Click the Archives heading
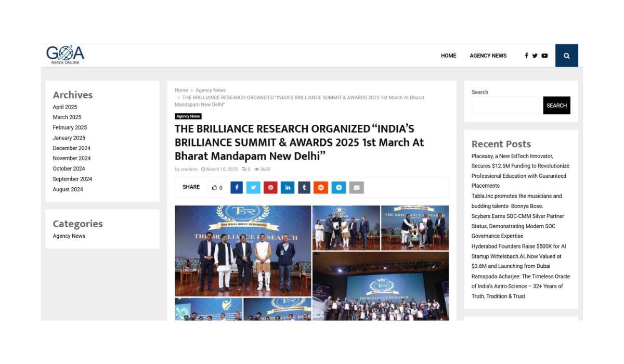 point(72,95)
